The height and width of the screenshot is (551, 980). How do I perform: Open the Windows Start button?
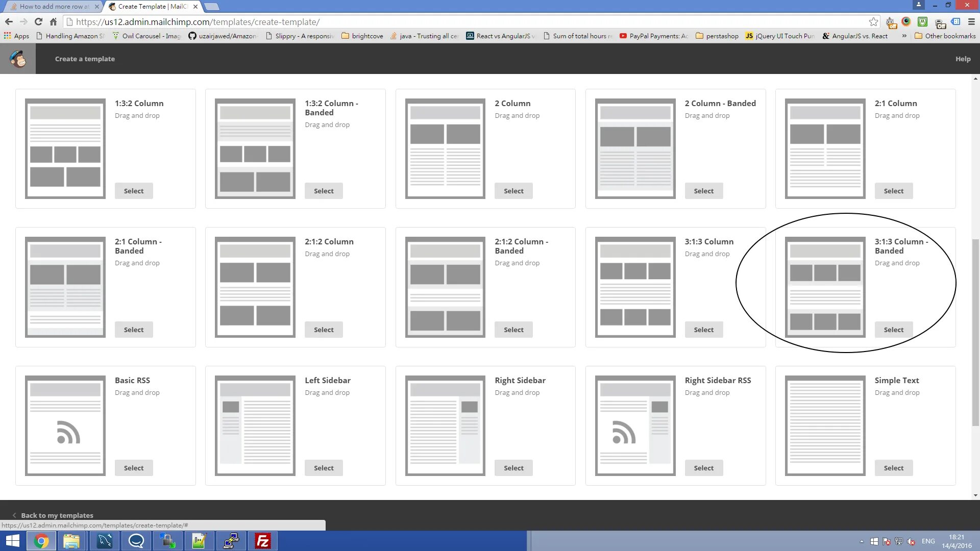[12, 541]
